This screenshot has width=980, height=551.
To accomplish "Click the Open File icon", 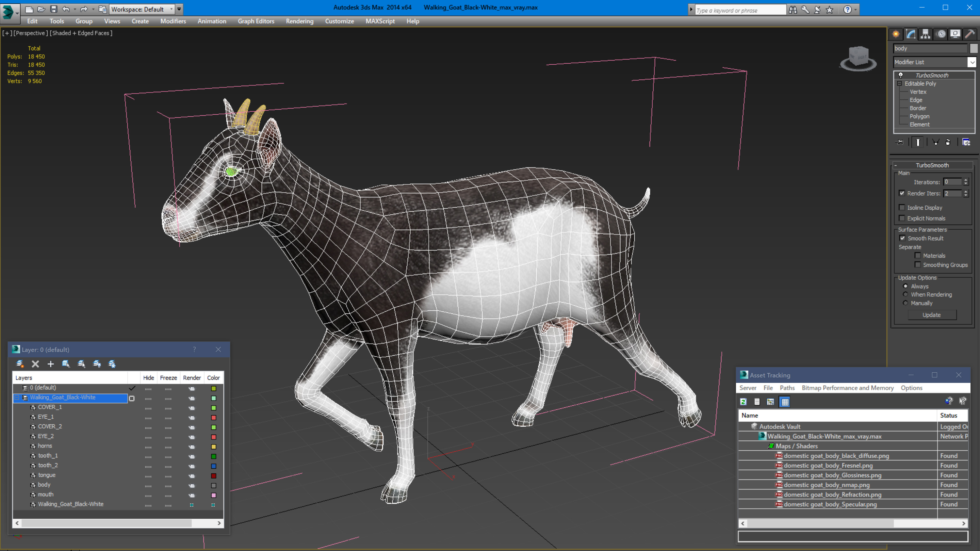I will coord(41,9).
